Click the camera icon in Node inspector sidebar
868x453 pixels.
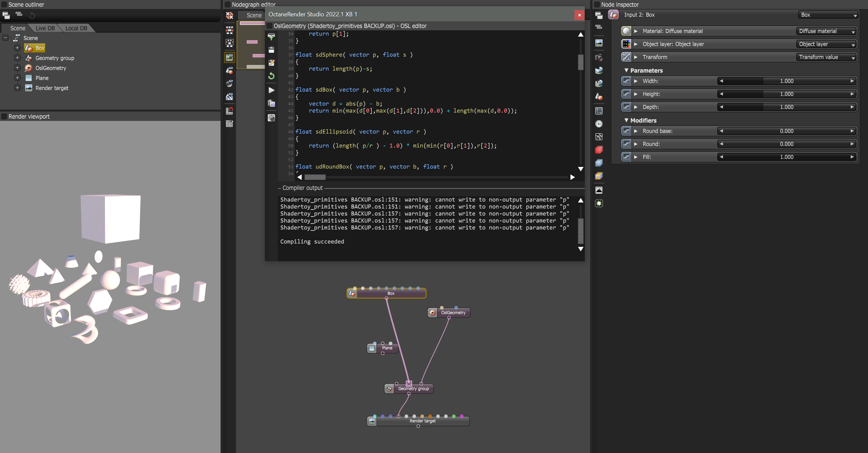click(599, 57)
